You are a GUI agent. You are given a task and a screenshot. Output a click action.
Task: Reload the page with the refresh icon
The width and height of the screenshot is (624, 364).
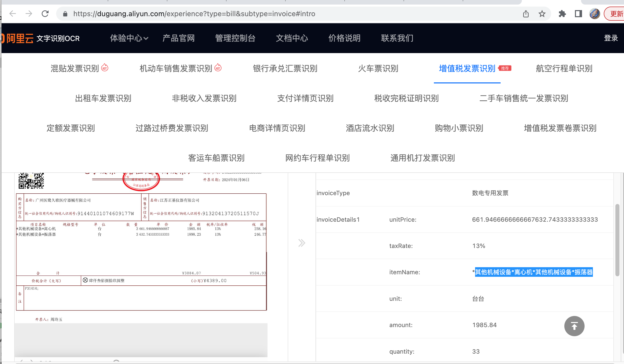coord(45,14)
